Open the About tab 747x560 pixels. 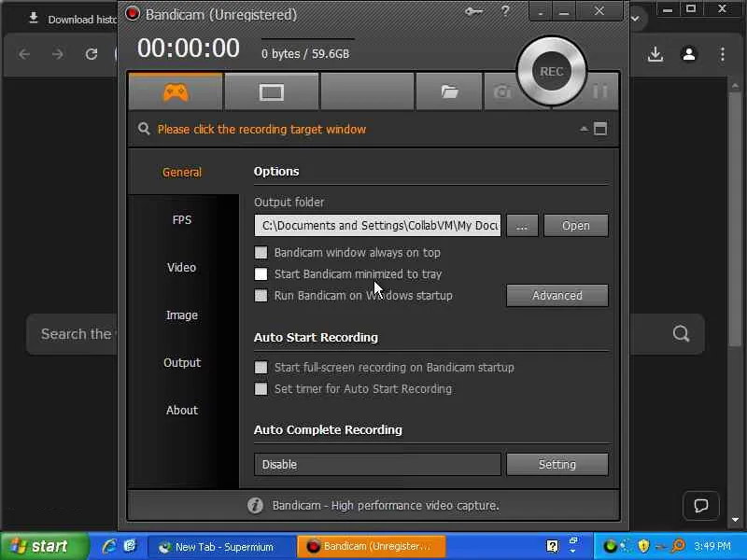(182, 410)
